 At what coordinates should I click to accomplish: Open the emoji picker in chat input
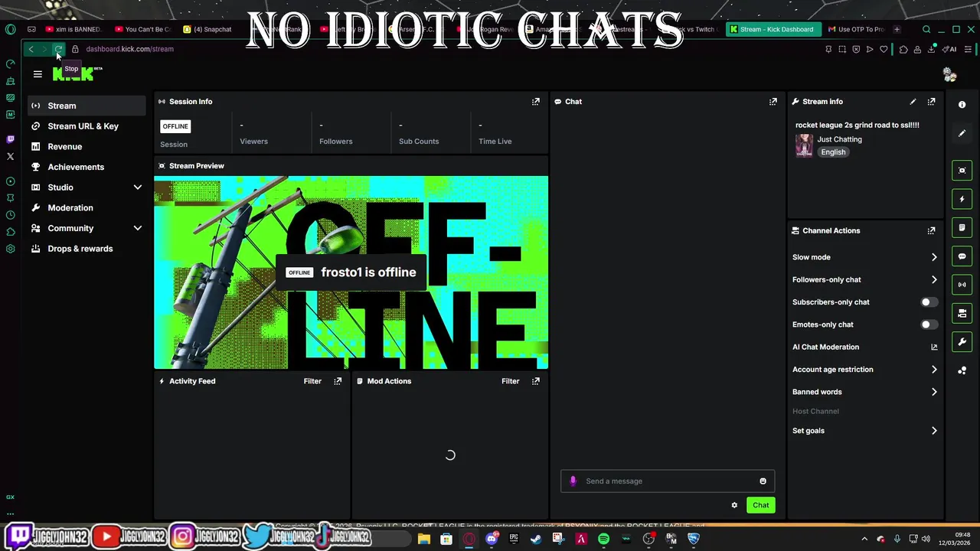763,481
